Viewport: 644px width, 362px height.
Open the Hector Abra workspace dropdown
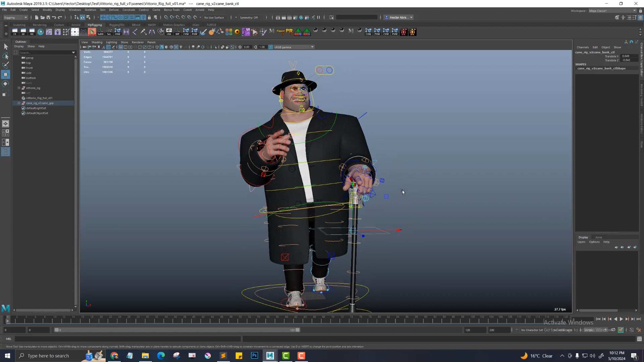point(411,17)
